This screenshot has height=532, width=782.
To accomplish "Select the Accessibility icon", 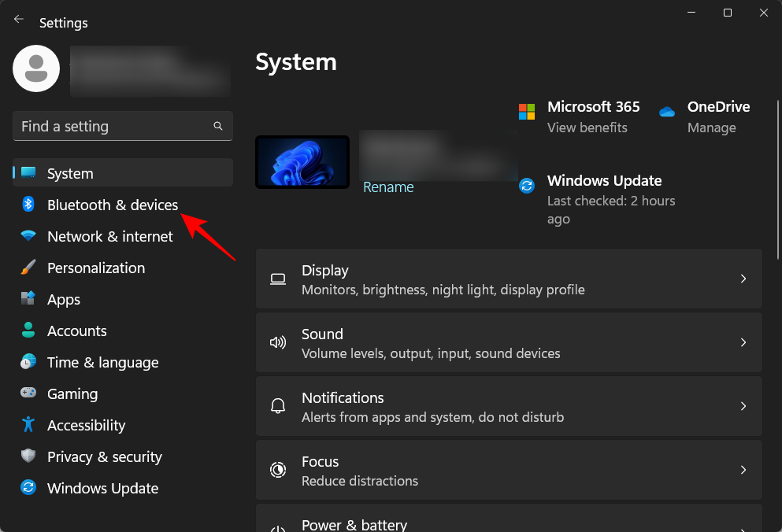I will pos(28,425).
